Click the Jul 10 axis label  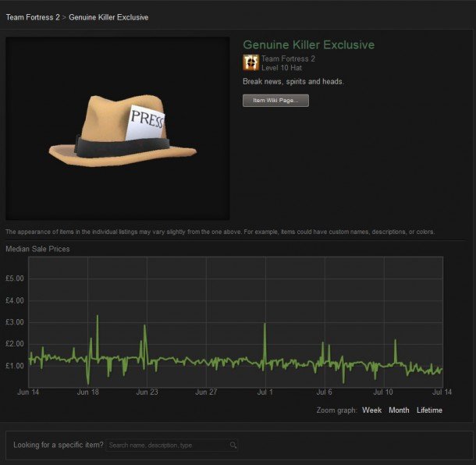coord(383,392)
